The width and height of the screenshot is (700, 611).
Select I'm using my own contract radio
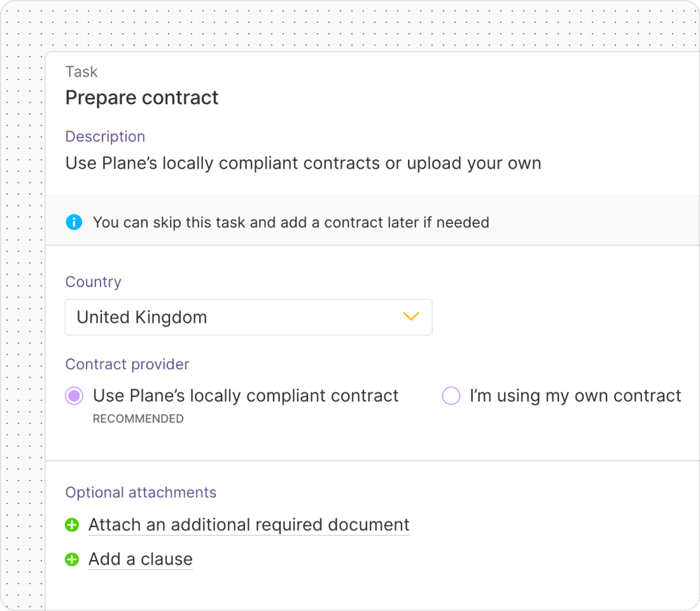(451, 396)
